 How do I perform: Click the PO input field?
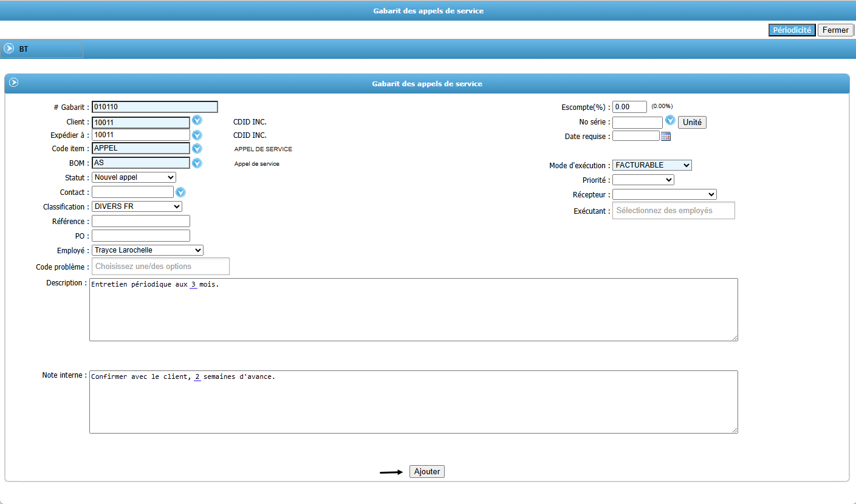click(141, 236)
